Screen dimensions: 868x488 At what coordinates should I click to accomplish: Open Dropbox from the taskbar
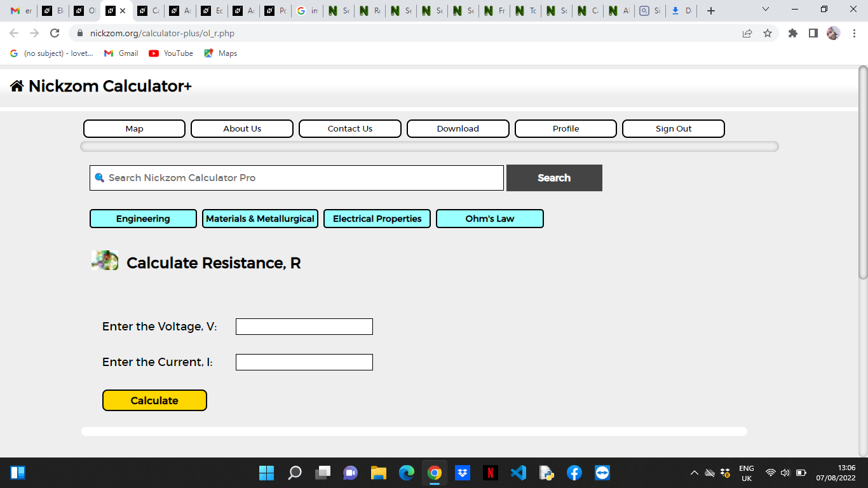pos(463,473)
